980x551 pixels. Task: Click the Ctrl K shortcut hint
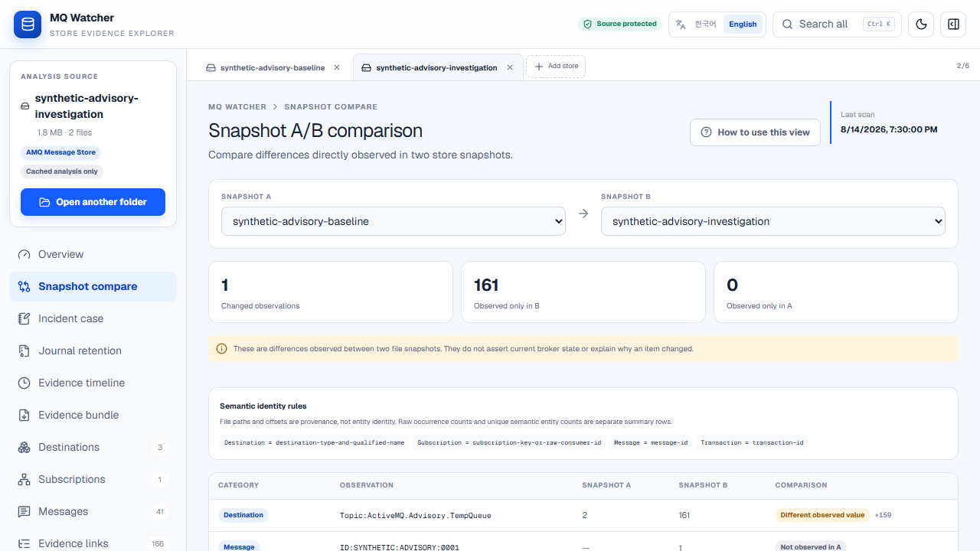click(x=879, y=24)
